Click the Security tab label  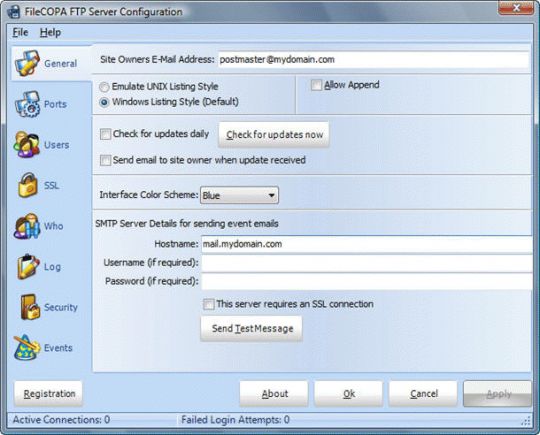point(61,307)
